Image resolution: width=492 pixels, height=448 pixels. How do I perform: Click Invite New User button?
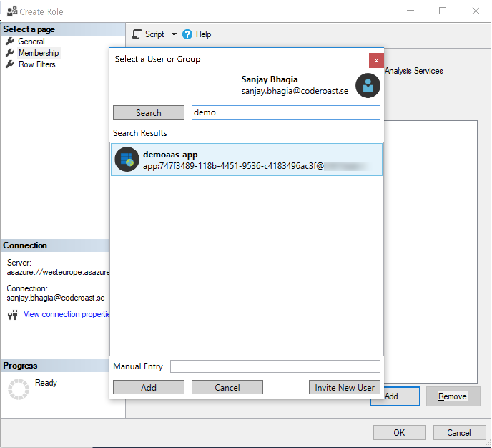pos(345,388)
